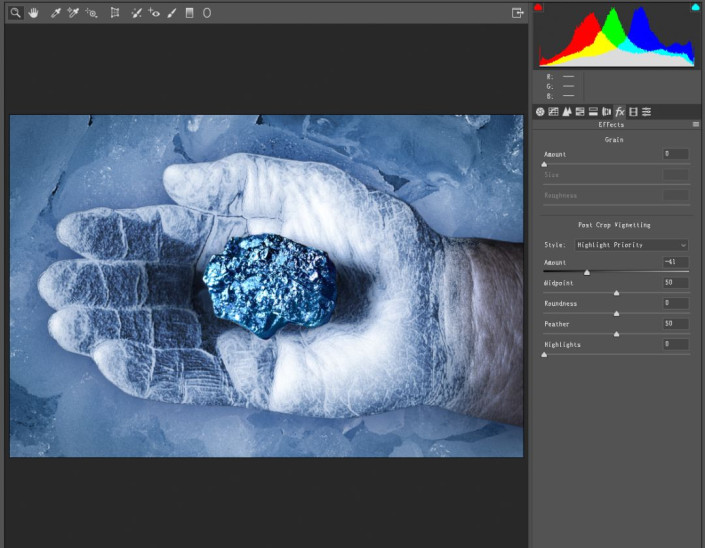Click the Midpoint value field

point(675,283)
